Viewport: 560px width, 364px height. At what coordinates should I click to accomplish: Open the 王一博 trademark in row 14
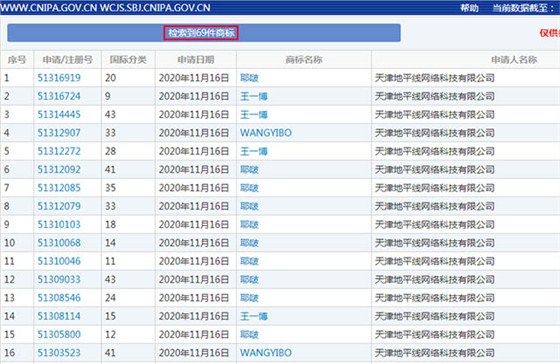click(254, 316)
